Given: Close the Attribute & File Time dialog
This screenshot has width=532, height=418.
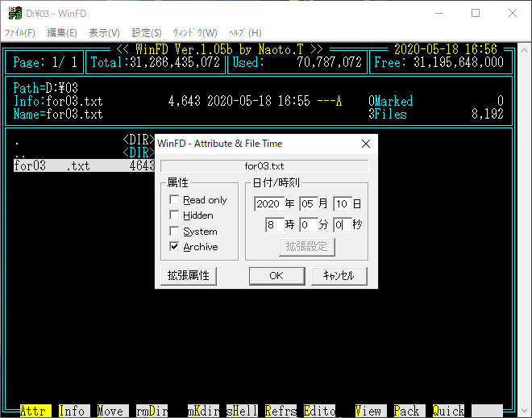Looking at the screenshot, I should point(366,144).
